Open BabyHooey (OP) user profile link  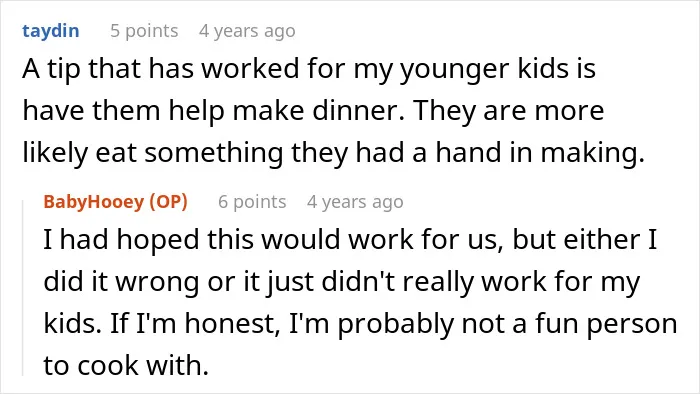[115, 202]
